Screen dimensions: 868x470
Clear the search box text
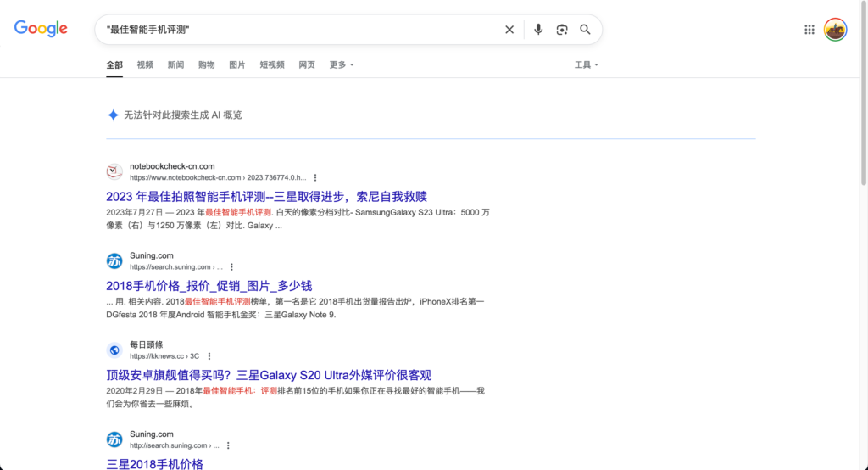point(509,30)
